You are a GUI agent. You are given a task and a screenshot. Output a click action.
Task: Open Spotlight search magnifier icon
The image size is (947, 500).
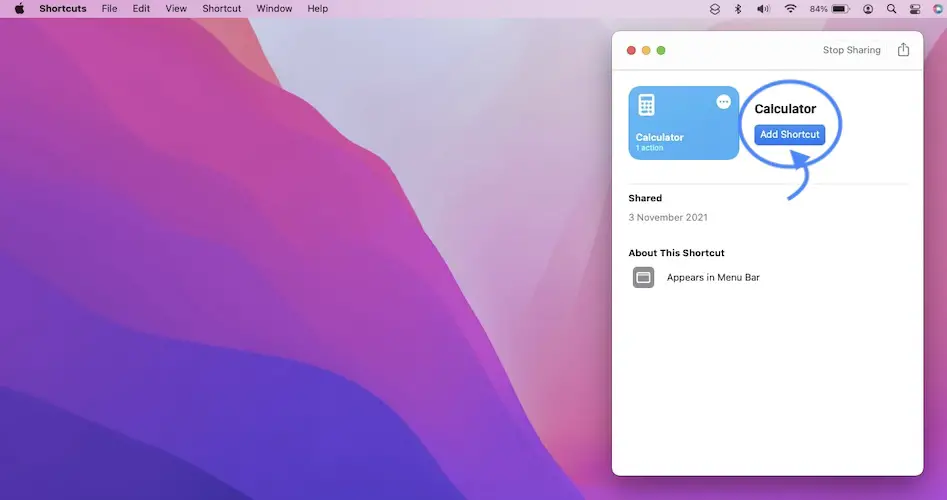[890, 9]
